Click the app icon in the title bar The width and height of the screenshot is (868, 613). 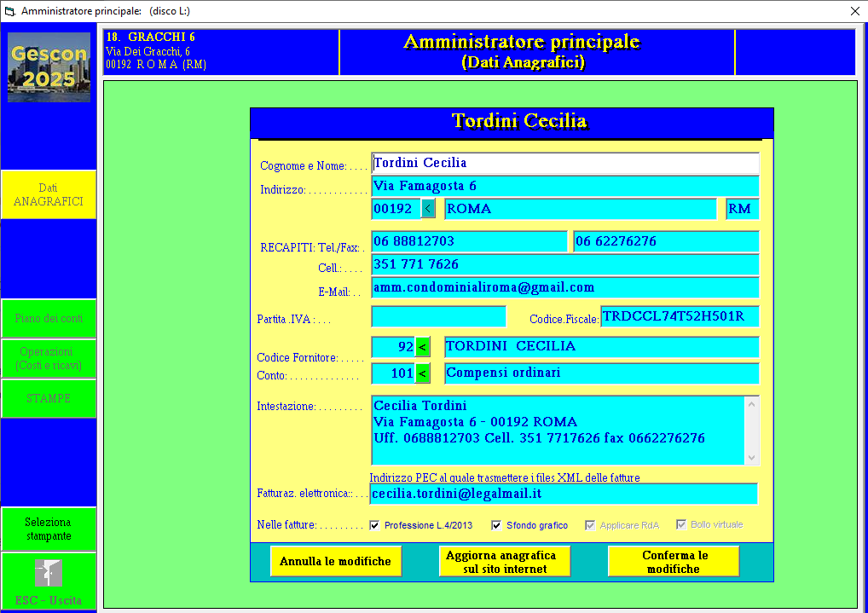(x=10, y=11)
